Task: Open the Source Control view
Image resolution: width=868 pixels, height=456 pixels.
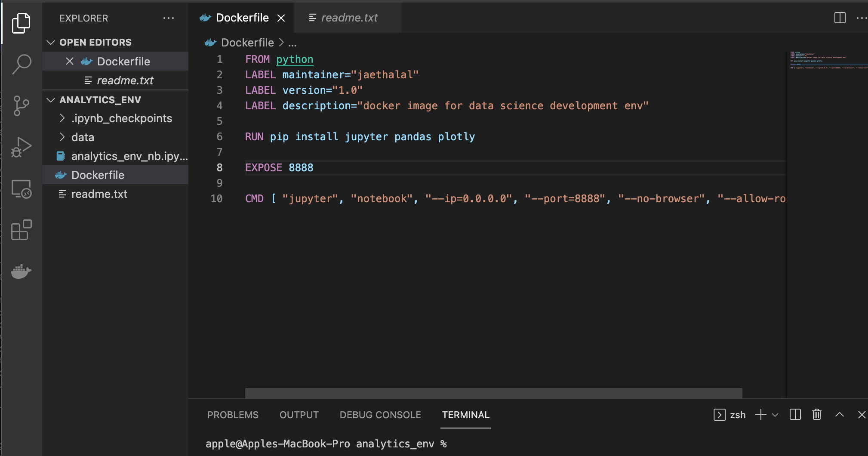Action: [x=22, y=105]
